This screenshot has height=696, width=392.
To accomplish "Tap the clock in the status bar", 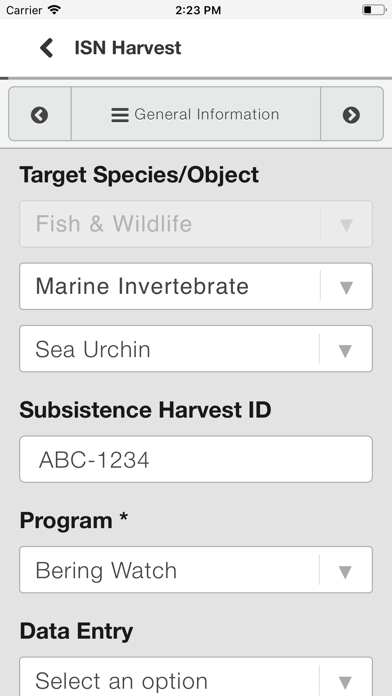I will 198,10.
